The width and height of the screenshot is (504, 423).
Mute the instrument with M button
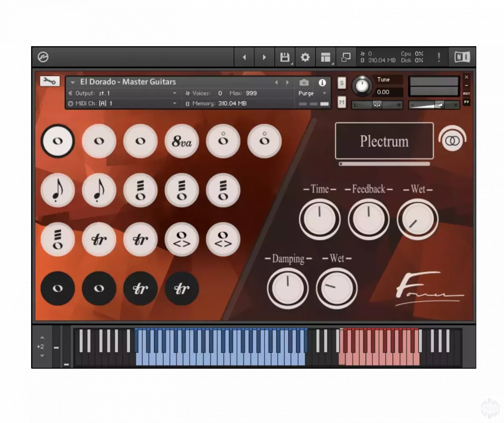(341, 102)
